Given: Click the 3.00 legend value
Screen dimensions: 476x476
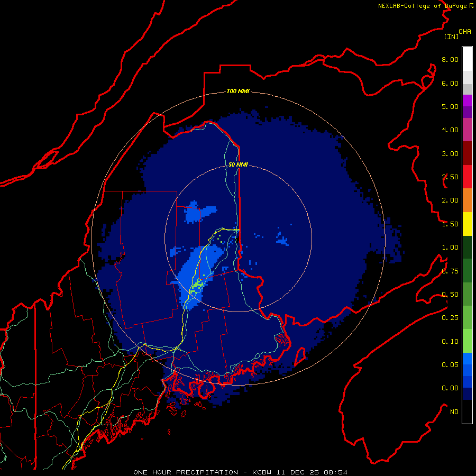Looking at the screenshot, I should 450,153.
